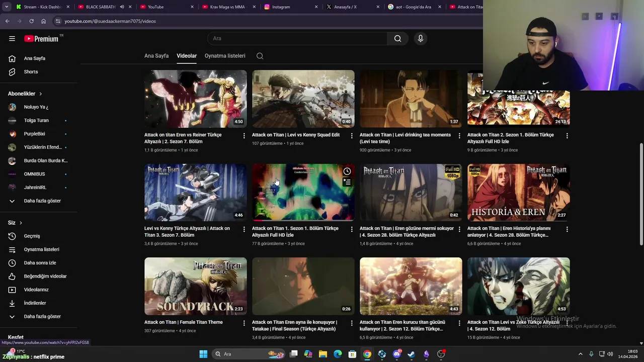Screen dimensions: 644x362
Task: Expand Abonelikler subscriptions section
Action: 25,94
